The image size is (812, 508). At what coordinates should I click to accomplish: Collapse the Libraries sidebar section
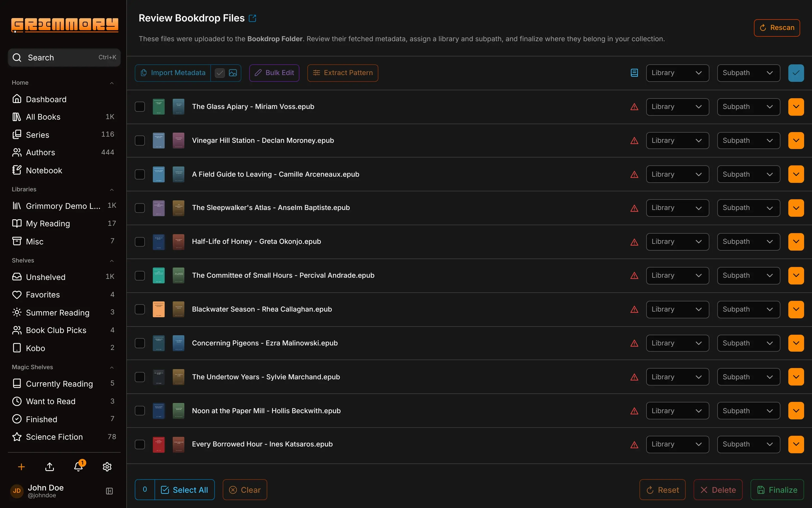click(112, 189)
